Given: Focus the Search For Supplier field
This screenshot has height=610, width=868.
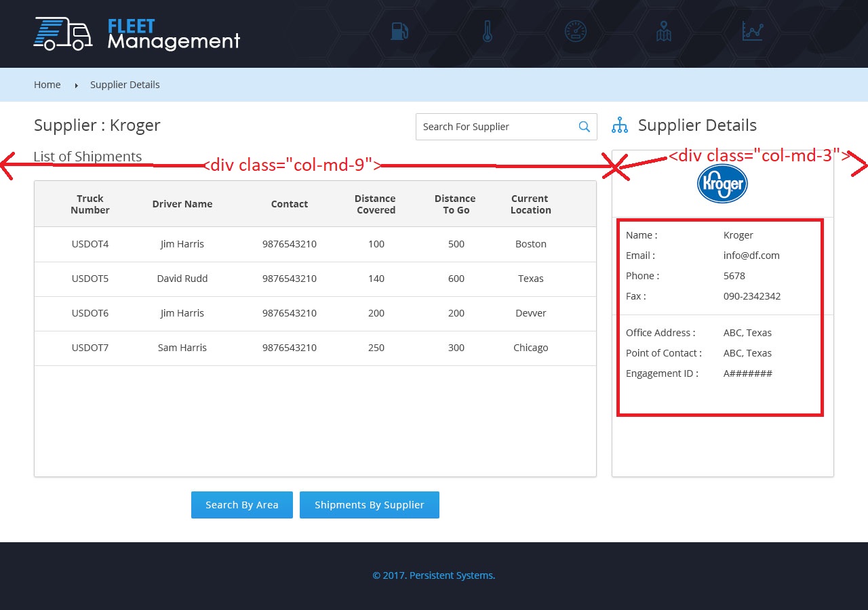Looking at the screenshot, I should 495,127.
